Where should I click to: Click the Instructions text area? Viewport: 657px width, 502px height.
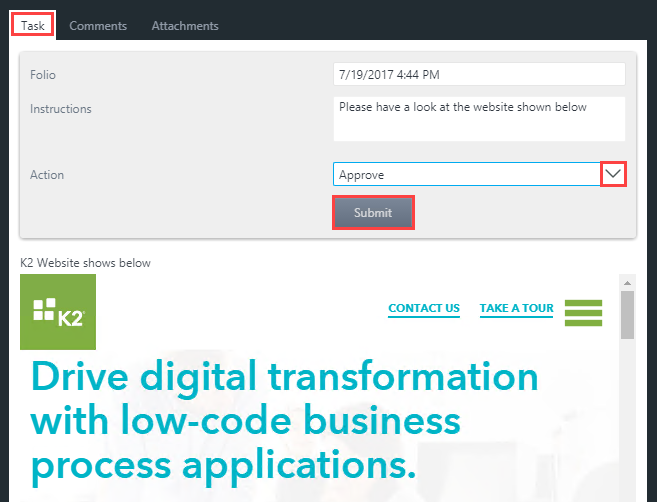(479, 119)
